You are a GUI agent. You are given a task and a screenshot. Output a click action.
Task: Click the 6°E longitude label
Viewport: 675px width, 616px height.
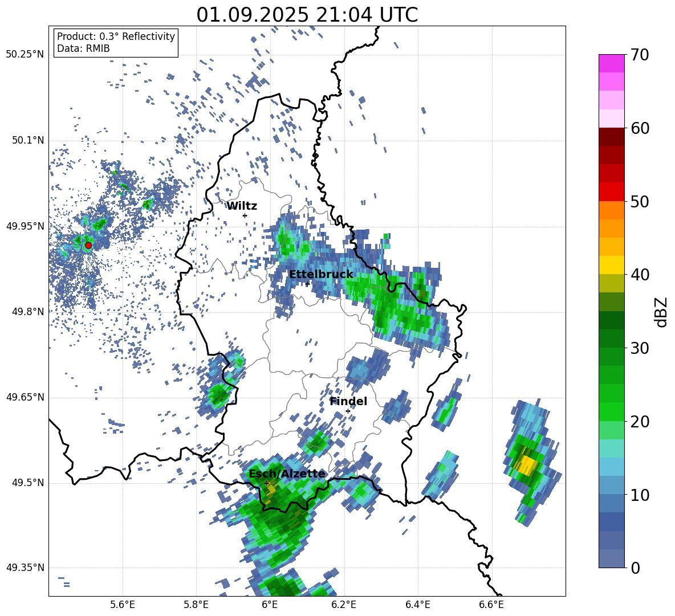coord(270,605)
